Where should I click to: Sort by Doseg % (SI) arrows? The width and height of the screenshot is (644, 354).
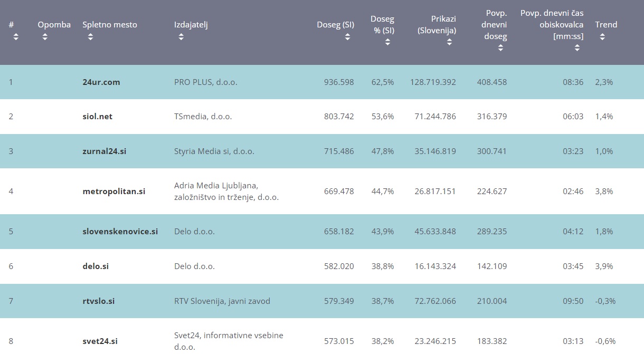[388, 42]
